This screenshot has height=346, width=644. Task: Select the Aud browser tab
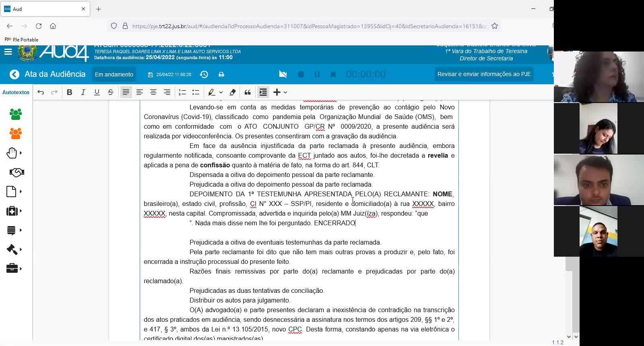(x=45, y=9)
